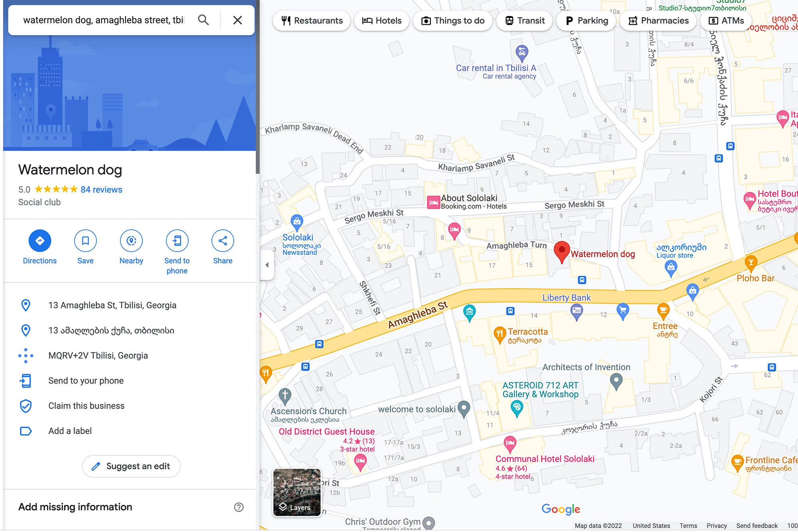
Task: Collapse the side panel arrow
Action: pos(267,265)
